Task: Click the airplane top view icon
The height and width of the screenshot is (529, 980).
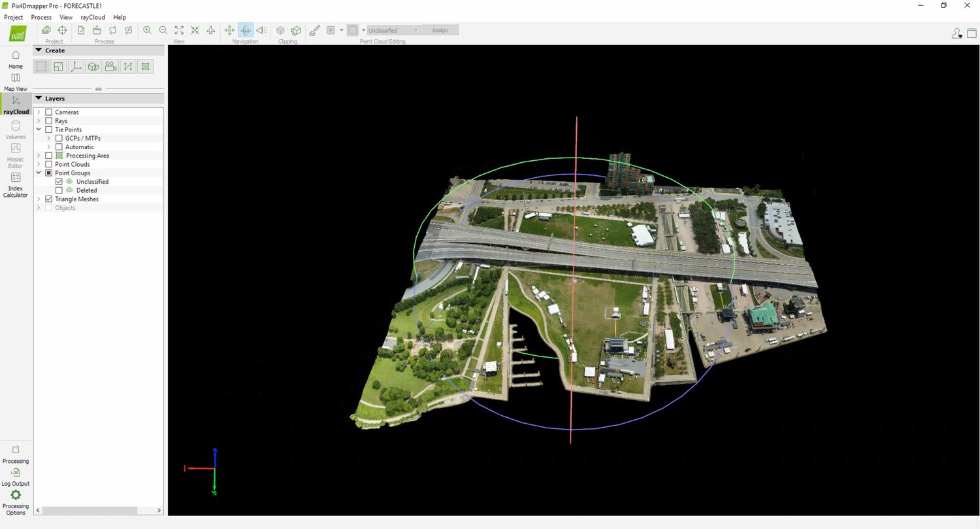Action: coord(210,30)
